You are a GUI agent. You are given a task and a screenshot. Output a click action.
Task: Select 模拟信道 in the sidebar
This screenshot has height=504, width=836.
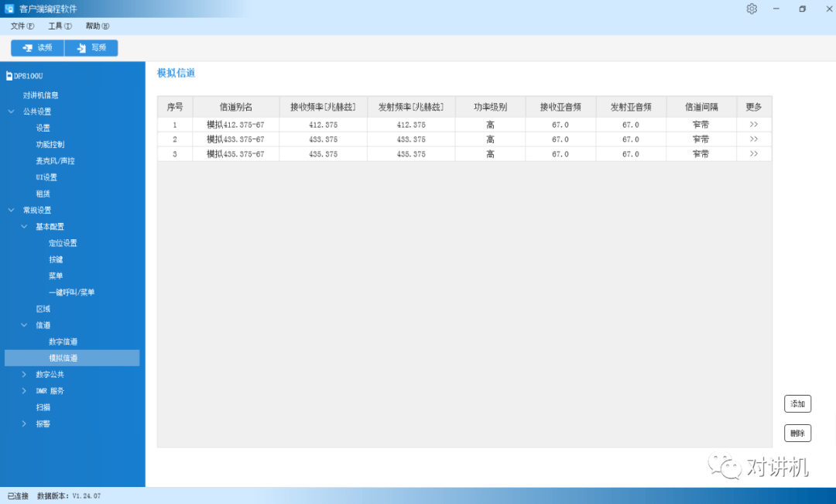[x=72, y=358]
